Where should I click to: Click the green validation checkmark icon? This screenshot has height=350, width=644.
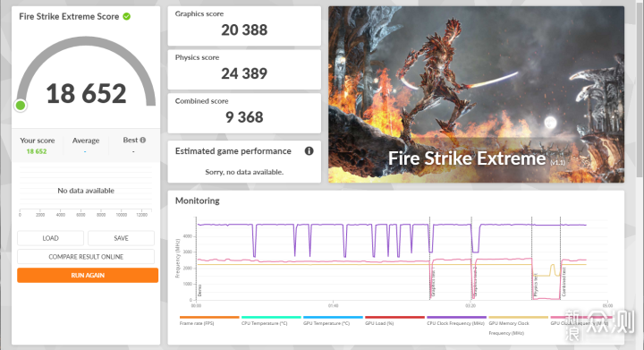coord(127,16)
